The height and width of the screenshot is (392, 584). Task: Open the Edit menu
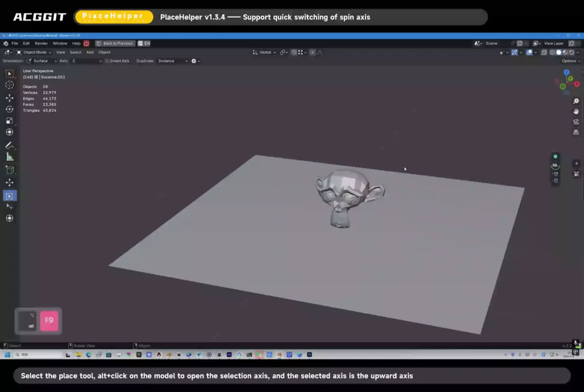[26, 43]
